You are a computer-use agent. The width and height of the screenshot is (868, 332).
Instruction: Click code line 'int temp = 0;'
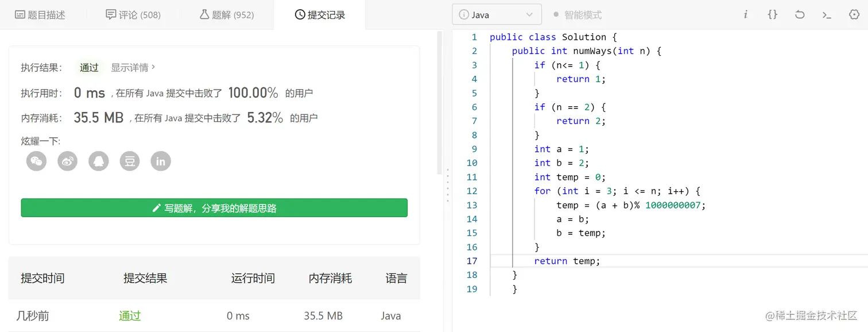point(570,177)
